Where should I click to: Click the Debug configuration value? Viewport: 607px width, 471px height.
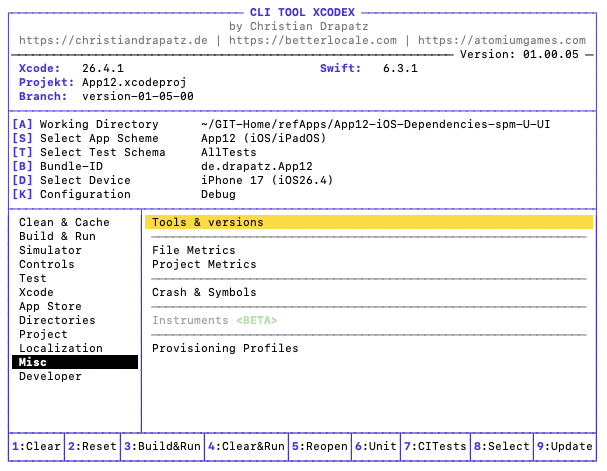(218, 194)
